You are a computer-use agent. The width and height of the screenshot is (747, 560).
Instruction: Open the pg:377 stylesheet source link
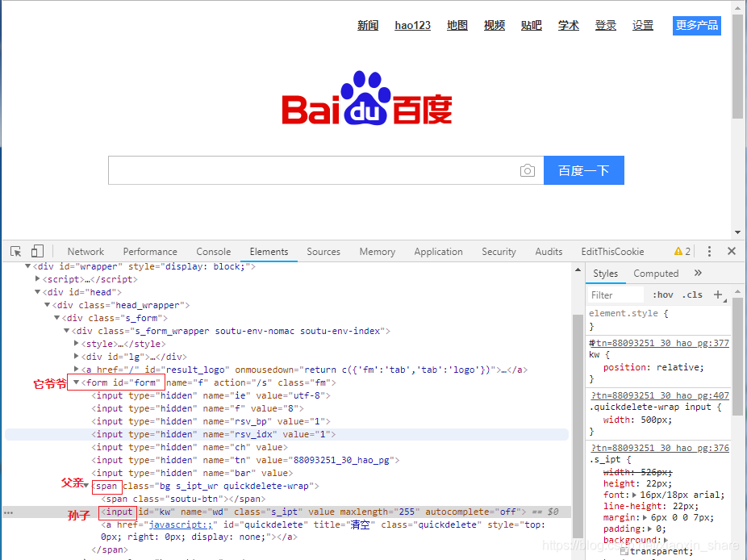coord(659,343)
